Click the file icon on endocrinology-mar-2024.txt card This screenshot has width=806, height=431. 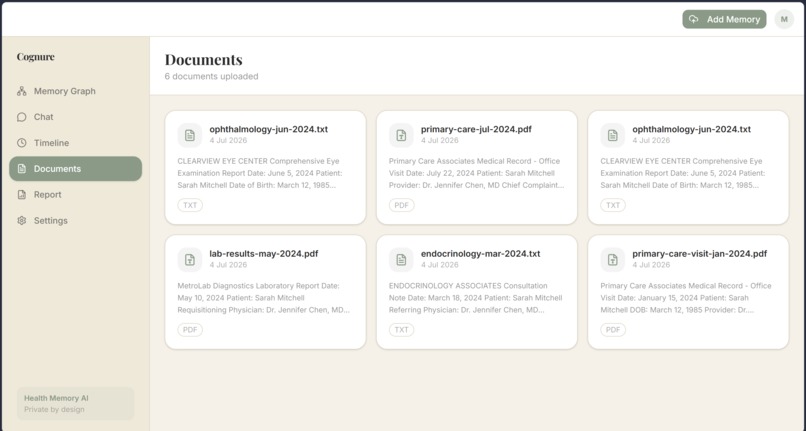click(x=401, y=260)
